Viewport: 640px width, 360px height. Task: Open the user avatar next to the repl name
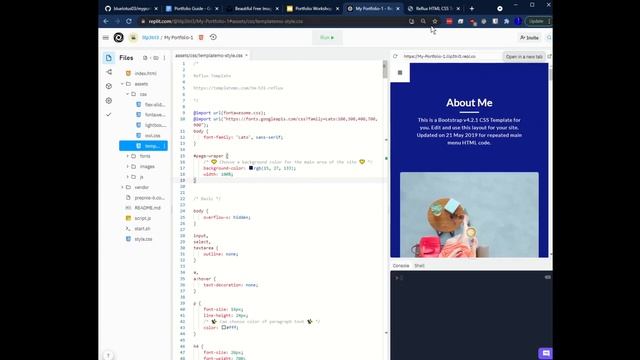point(133,38)
